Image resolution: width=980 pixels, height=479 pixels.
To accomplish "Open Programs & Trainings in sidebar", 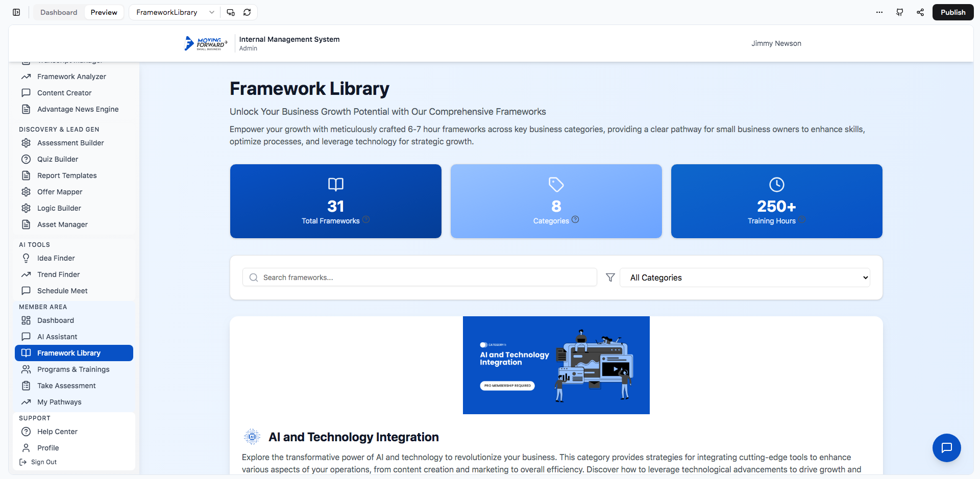I will coord(73,369).
